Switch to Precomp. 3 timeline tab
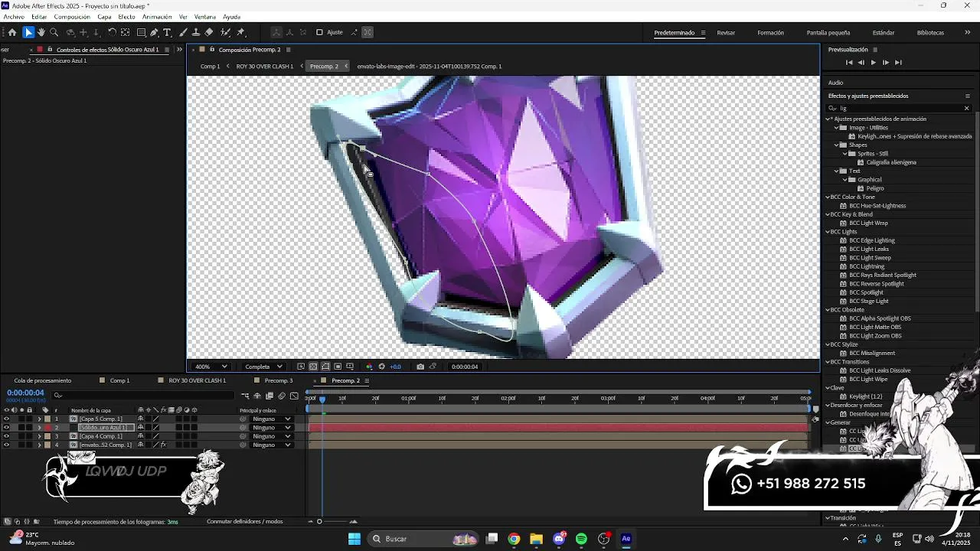This screenshot has width=980, height=551. pyautogui.click(x=279, y=380)
